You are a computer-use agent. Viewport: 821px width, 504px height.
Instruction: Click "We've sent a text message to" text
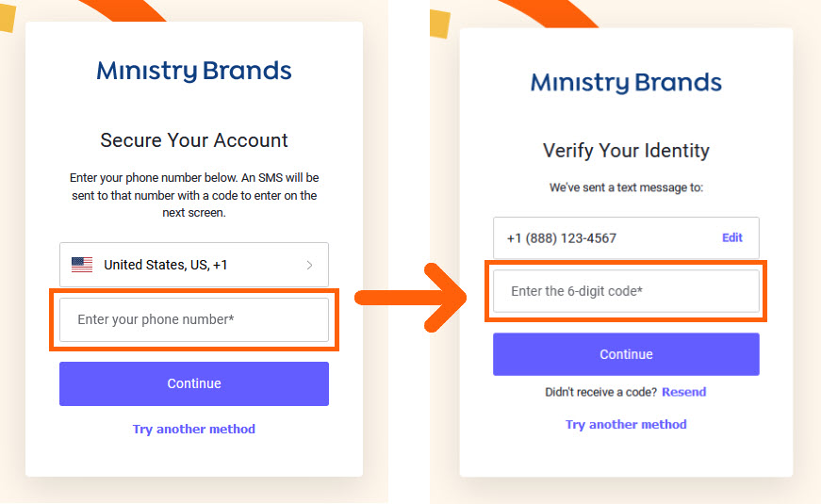[x=626, y=187]
